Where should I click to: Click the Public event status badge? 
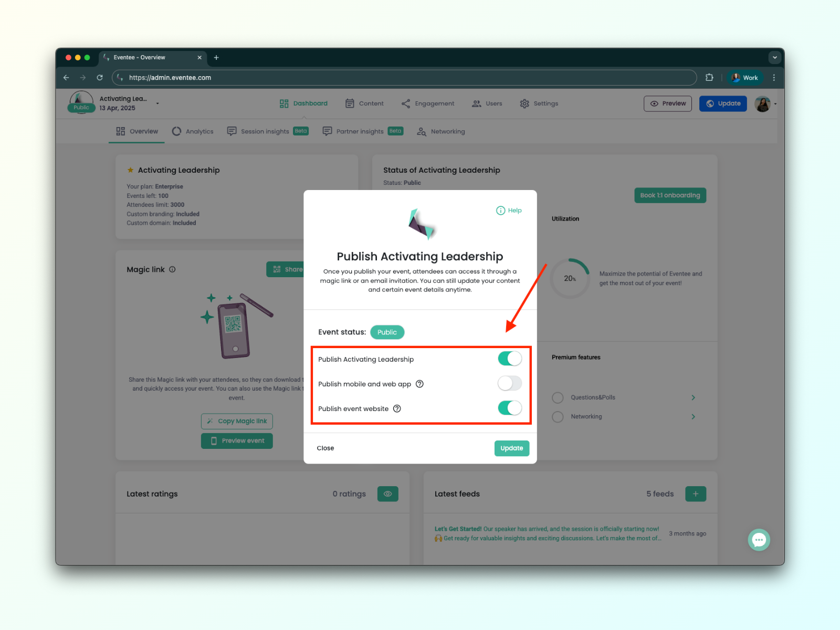387,332
